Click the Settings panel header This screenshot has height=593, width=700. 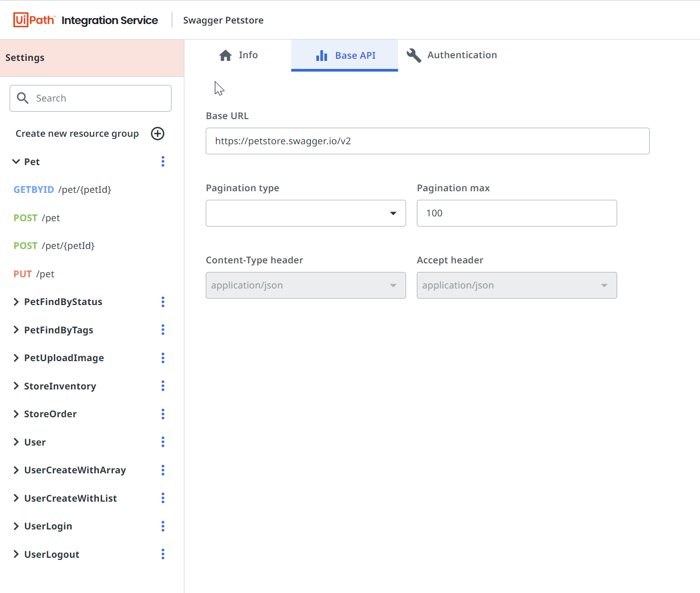pyautogui.click(x=92, y=58)
